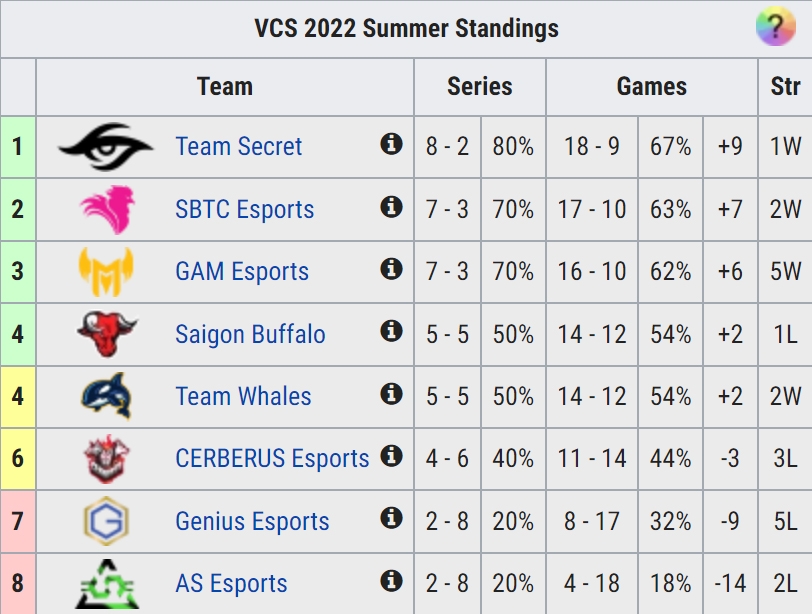Open the Genius Esports team link

coord(252,521)
